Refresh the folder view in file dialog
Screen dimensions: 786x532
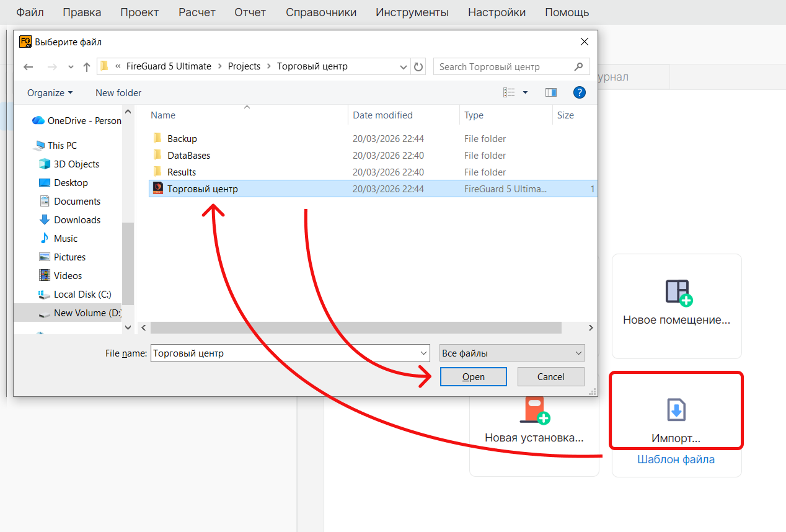coord(418,67)
